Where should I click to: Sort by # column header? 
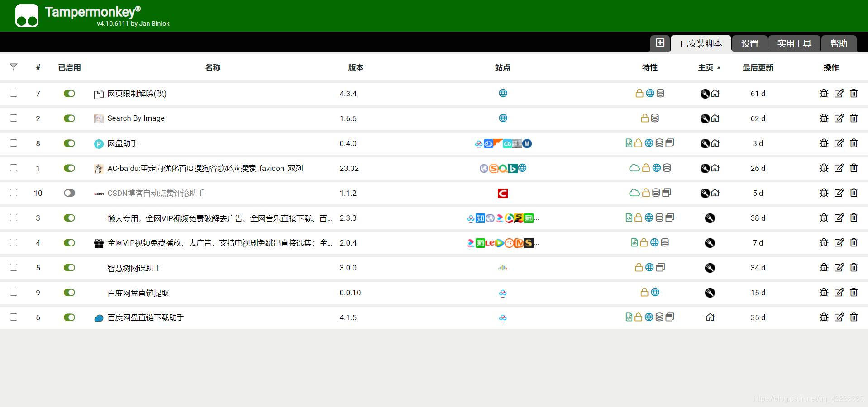click(38, 67)
